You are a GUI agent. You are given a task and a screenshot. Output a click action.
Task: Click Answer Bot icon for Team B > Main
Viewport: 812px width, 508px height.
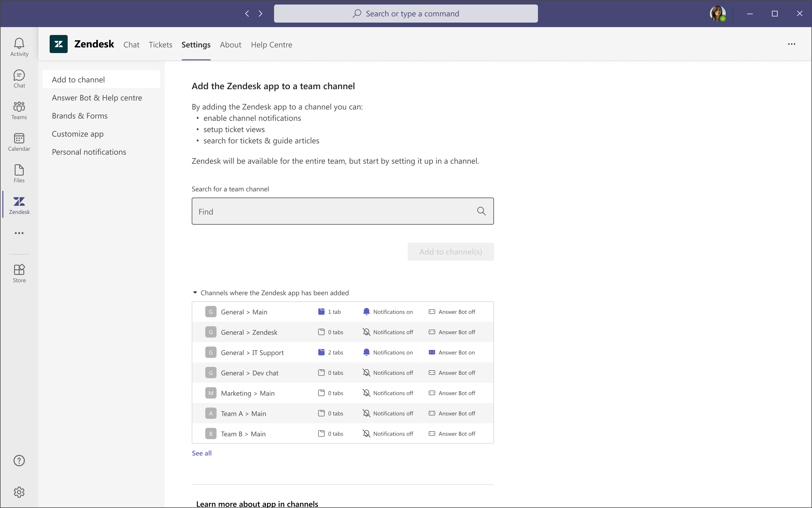tap(432, 433)
